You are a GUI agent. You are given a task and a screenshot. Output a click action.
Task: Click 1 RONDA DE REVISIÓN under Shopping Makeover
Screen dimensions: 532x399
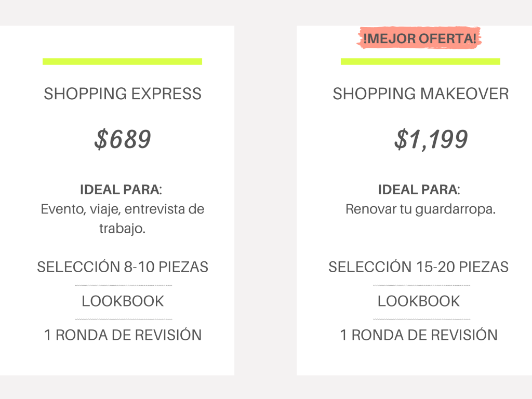[419, 335]
